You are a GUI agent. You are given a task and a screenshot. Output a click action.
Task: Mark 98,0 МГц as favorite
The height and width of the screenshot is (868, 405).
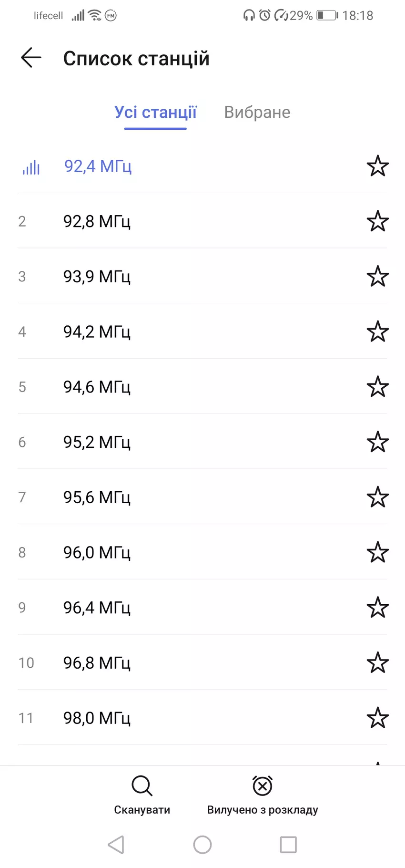pyautogui.click(x=377, y=718)
